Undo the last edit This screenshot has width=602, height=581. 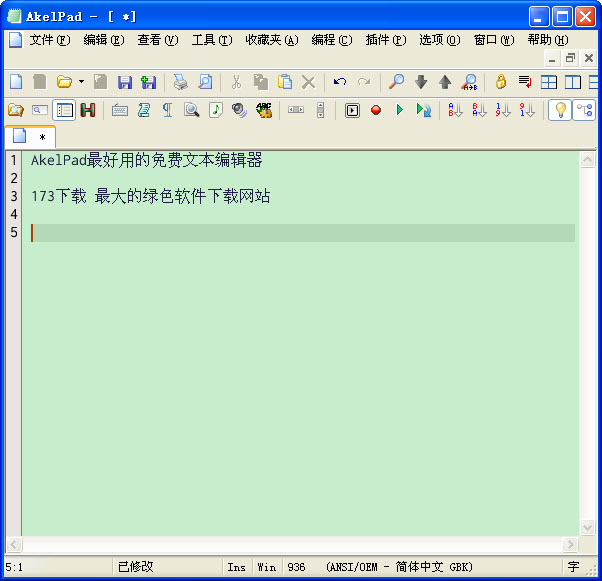click(340, 82)
